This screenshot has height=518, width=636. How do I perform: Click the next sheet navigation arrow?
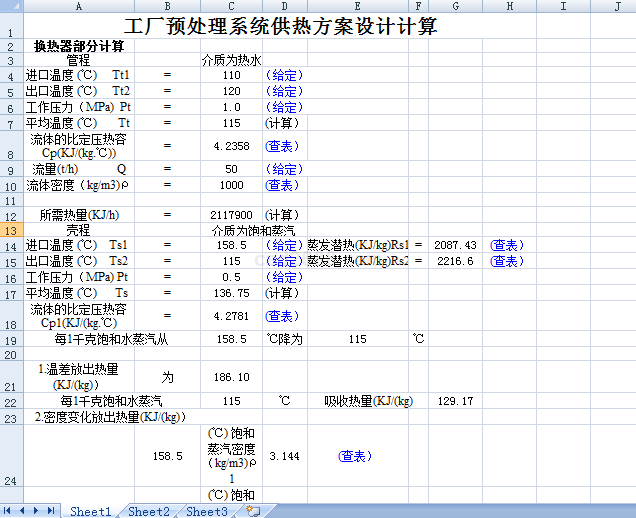point(37,511)
